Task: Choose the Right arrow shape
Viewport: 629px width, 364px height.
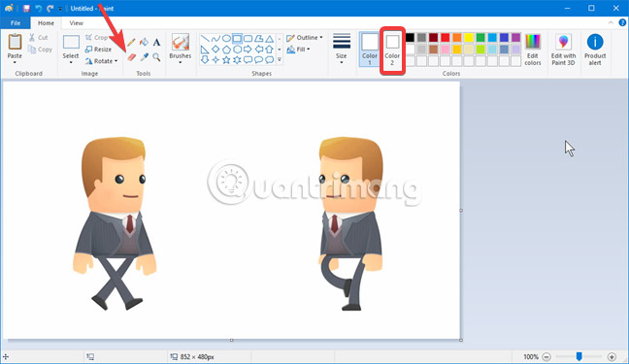Action: (248, 50)
